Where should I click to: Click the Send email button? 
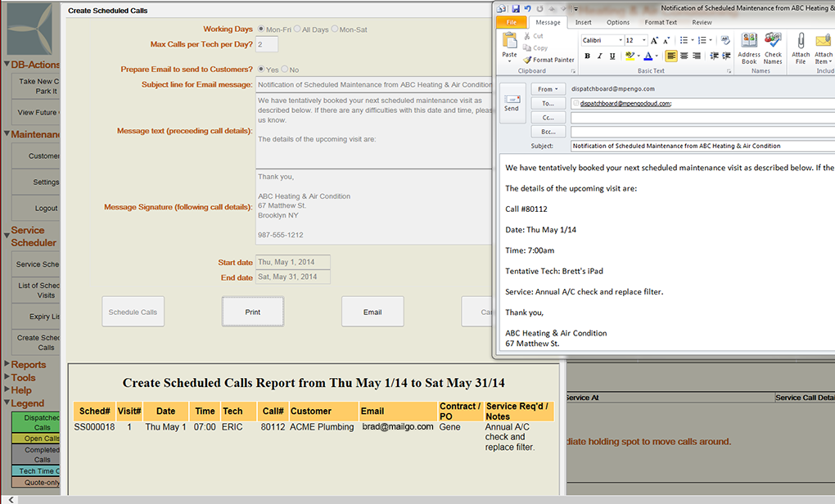pos(512,102)
